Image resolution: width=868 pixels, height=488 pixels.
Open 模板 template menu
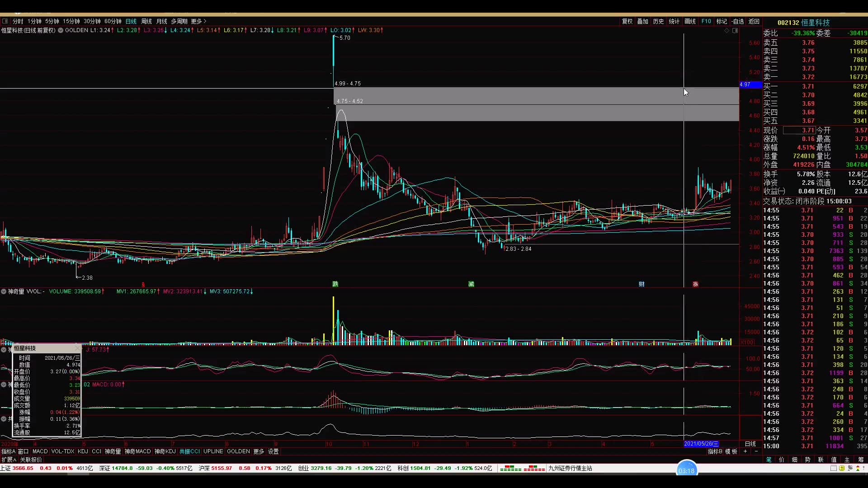[731, 451]
